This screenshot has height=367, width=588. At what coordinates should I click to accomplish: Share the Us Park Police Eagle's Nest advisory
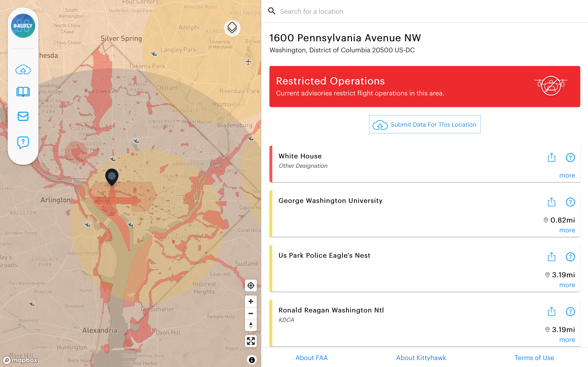point(551,257)
